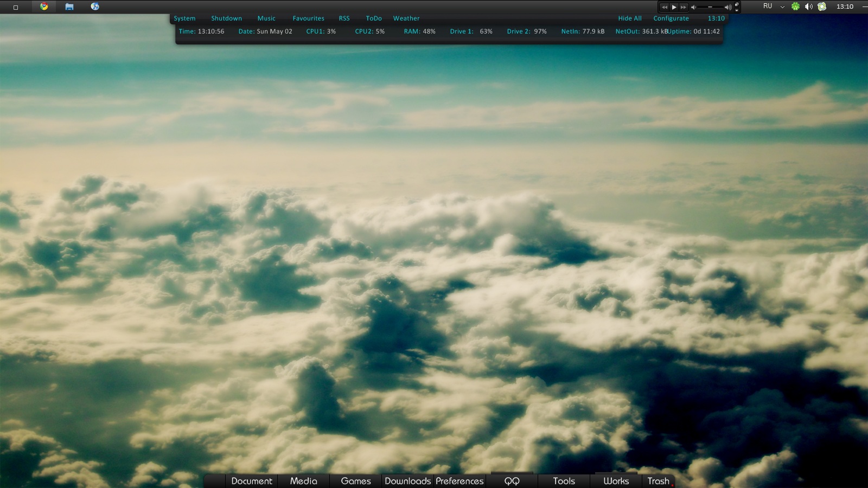Open the RSS menu
This screenshot has height=488, width=868.
[x=344, y=18]
